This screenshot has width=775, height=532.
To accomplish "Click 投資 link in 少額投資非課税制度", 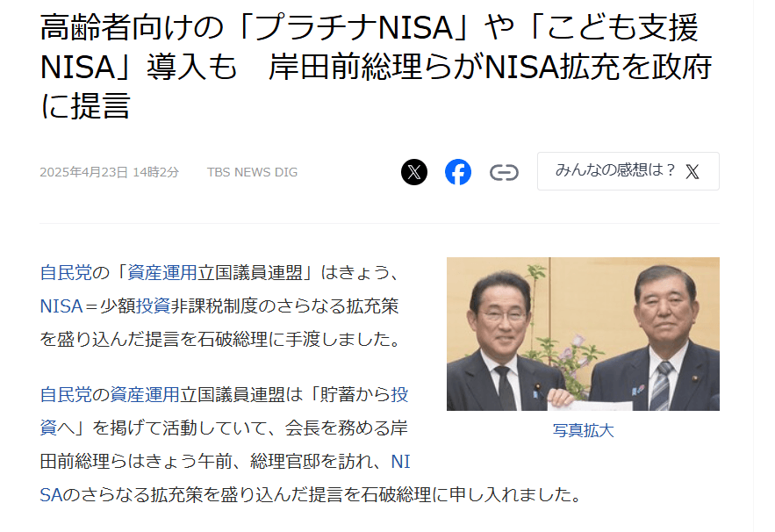I will 154,306.
